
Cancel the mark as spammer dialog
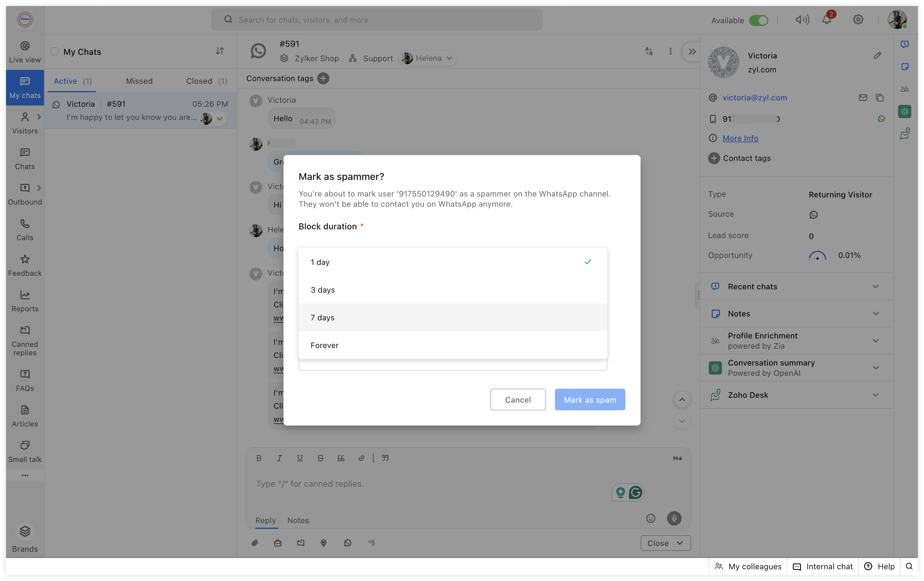pos(518,399)
